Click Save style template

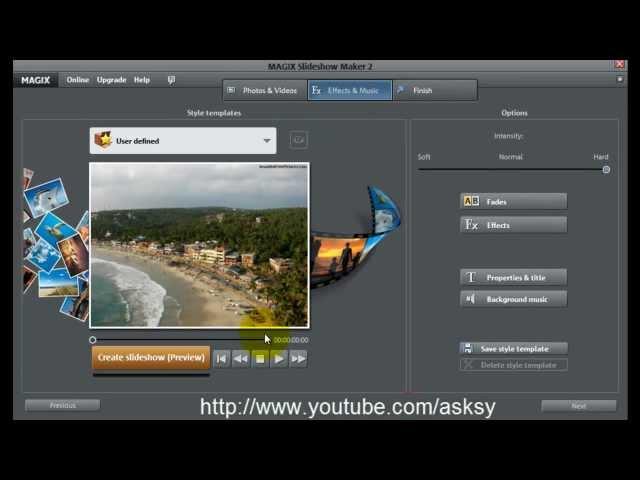pyautogui.click(x=513, y=349)
